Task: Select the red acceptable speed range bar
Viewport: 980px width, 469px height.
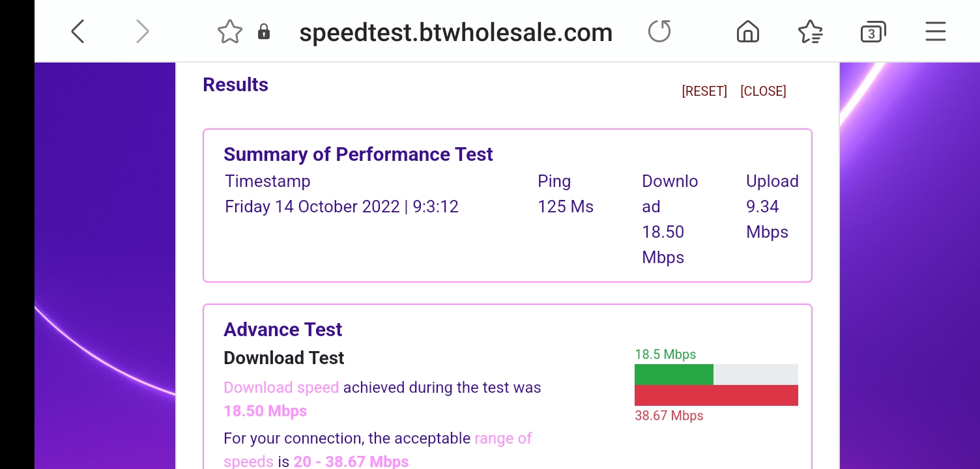Action: (x=716, y=395)
